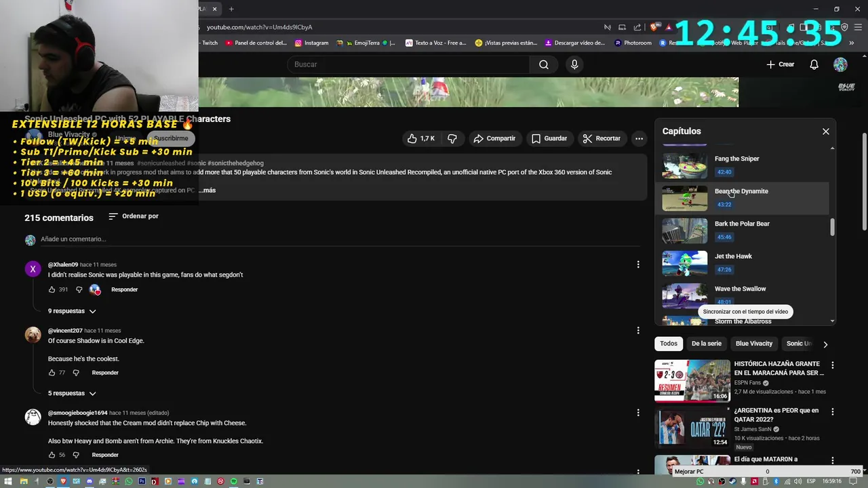Dislike the @smoogieboogie1694 comment
868x488 pixels.
click(76, 455)
